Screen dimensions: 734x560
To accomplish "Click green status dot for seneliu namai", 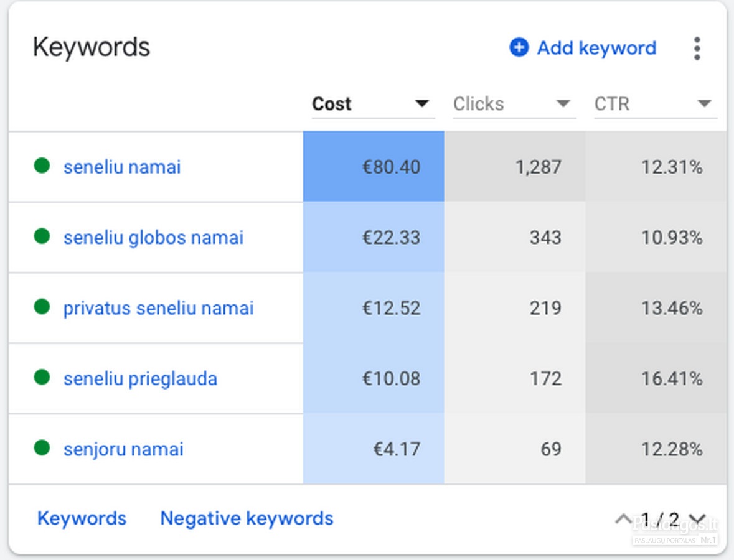I will [x=42, y=166].
